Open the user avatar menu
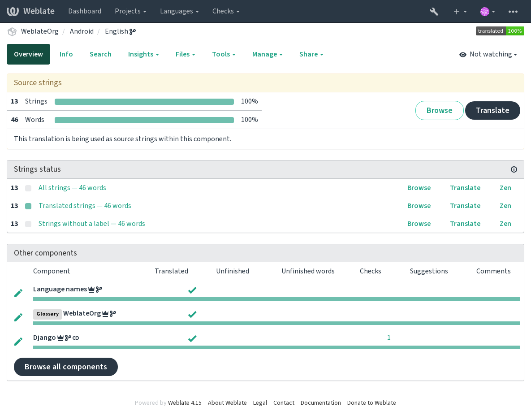 pyautogui.click(x=488, y=12)
